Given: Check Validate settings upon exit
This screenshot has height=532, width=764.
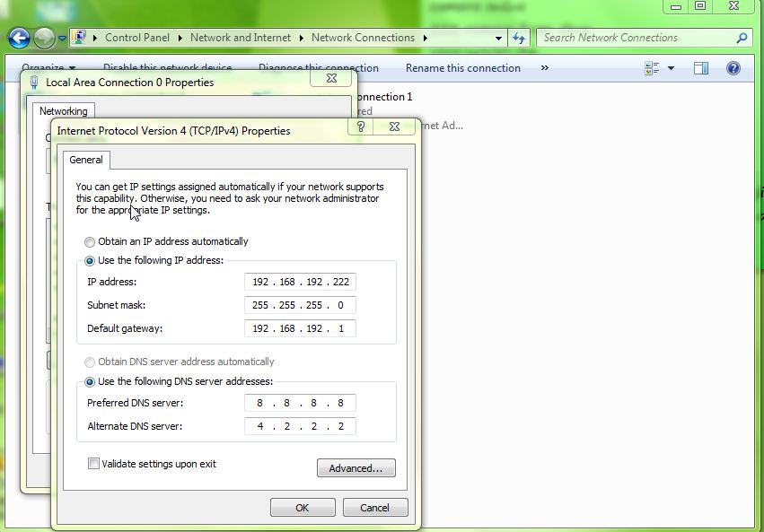Looking at the screenshot, I should point(92,463).
